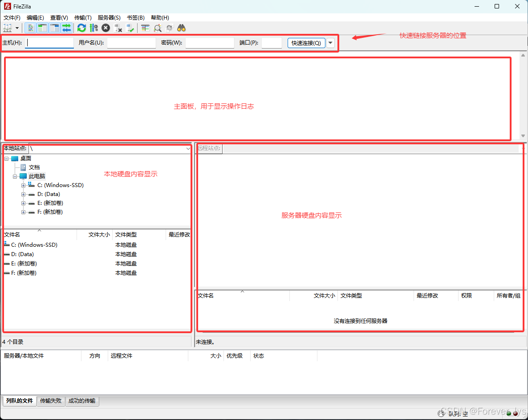Image resolution: width=528 pixels, height=420 pixels.
Task: Open the 查看(V) menu
Action: click(59, 17)
